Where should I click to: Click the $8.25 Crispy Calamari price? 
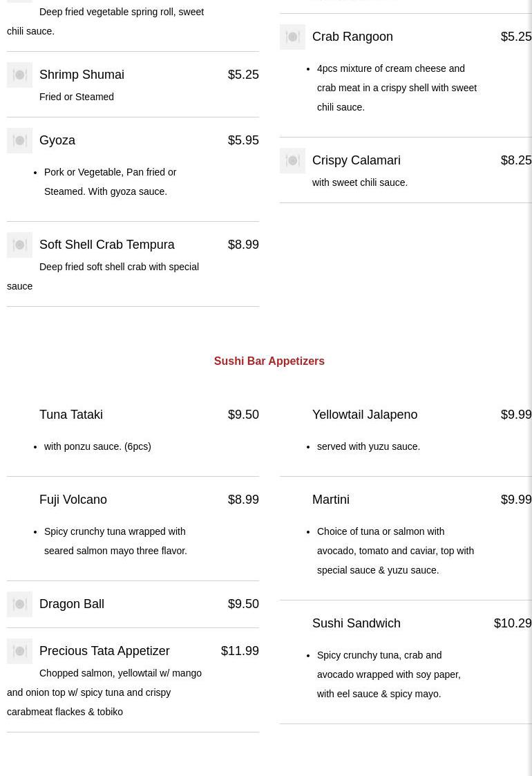tap(515, 160)
